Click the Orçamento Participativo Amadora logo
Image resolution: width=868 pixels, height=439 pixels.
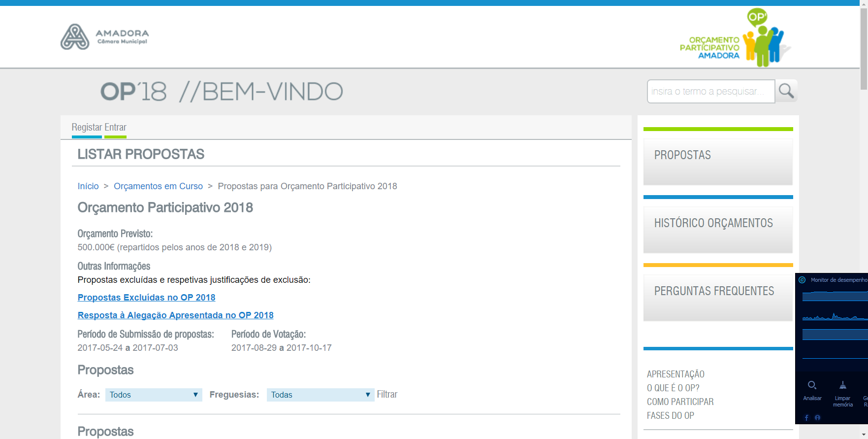pos(736,37)
